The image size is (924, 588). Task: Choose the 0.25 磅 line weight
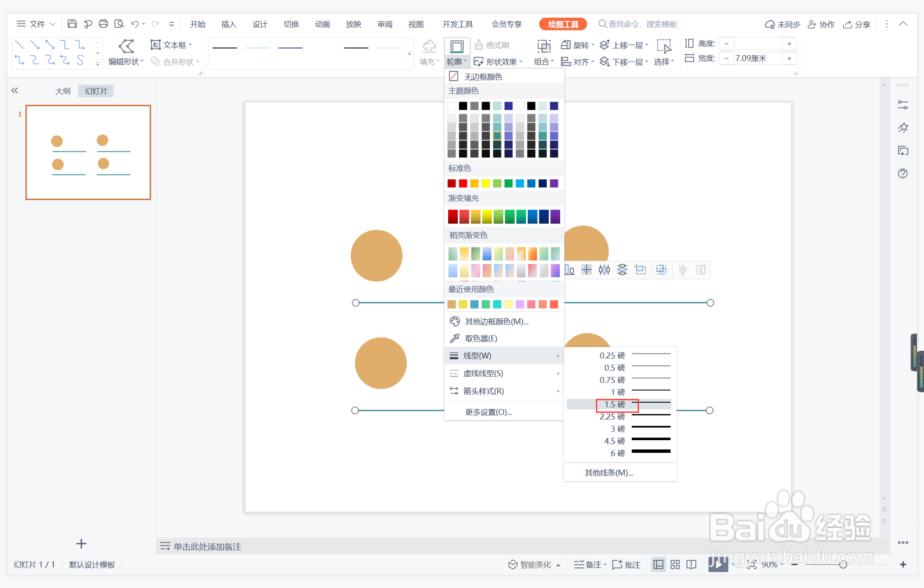pyautogui.click(x=619, y=355)
